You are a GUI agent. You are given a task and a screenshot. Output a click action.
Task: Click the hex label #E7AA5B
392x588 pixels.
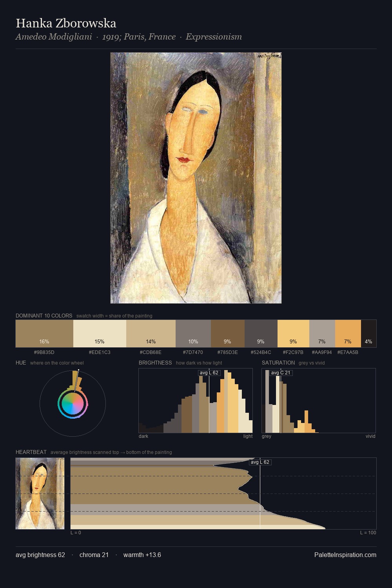348,352
